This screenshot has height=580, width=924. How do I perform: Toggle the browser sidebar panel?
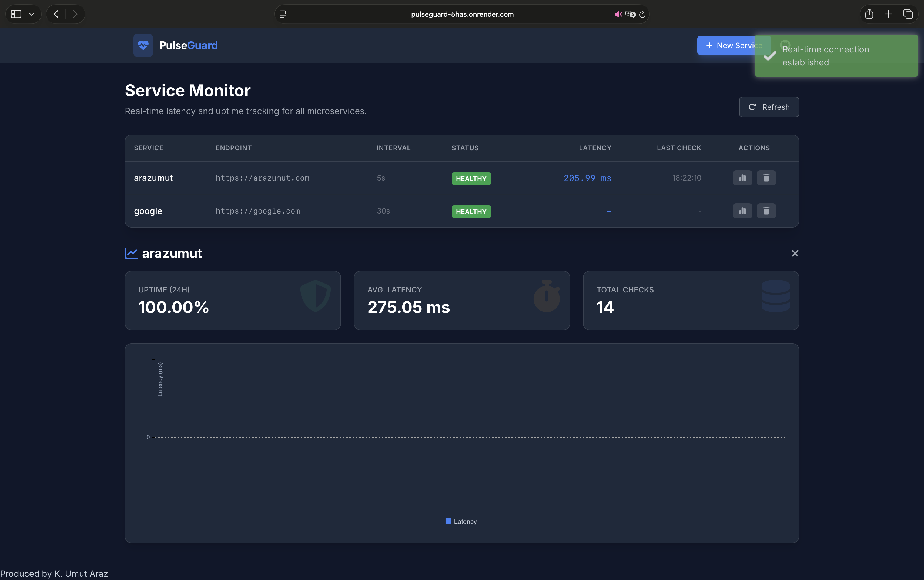click(16, 14)
